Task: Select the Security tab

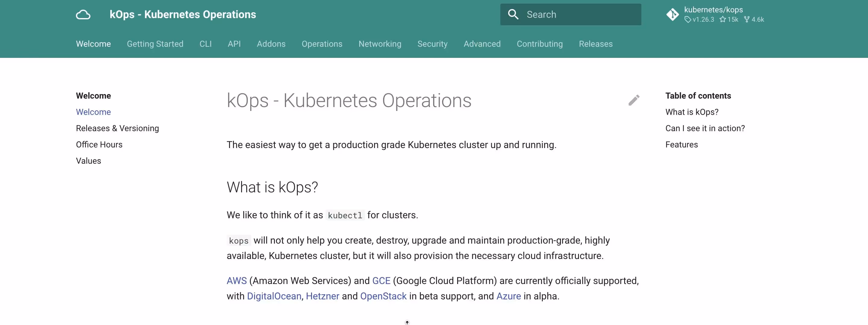Action: click(x=432, y=44)
